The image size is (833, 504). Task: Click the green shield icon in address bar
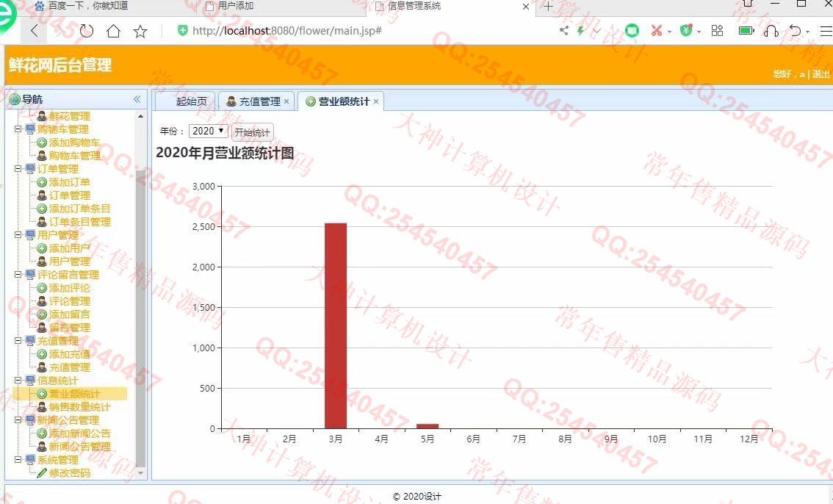[x=182, y=30]
